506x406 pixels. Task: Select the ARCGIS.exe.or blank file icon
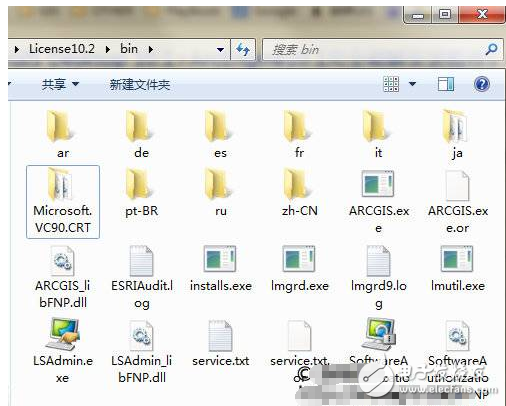coord(457,185)
